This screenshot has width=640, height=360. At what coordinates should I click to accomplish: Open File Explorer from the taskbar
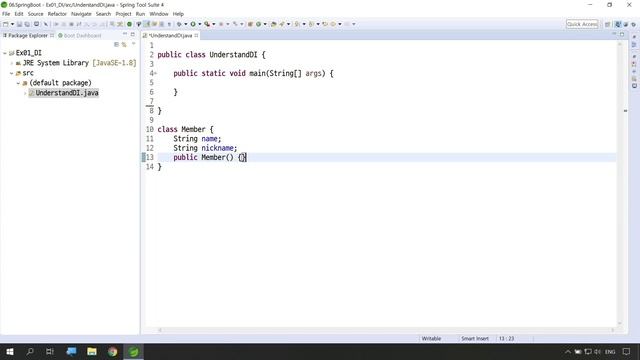coord(92,351)
